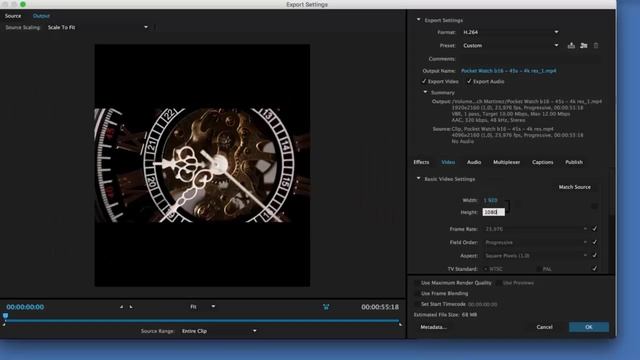Uncheck Frame Rate match source checkbox

click(594, 229)
